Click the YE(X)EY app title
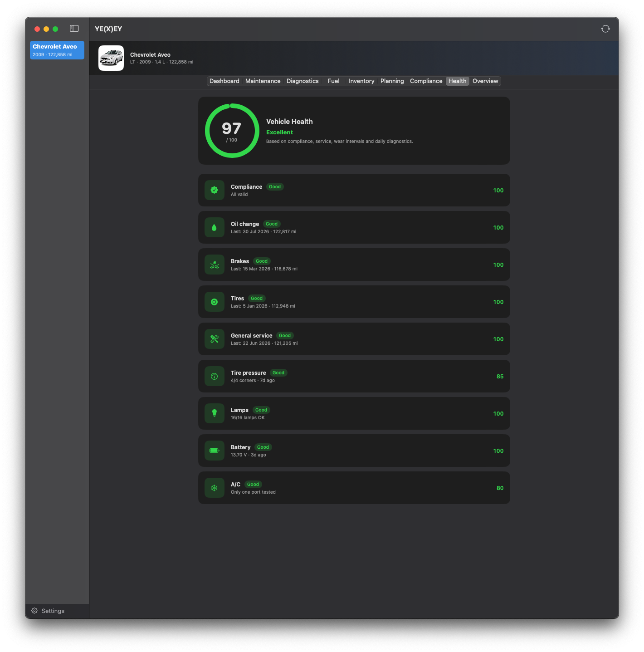The width and height of the screenshot is (644, 652). pyautogui.click(x=108, y=29)
